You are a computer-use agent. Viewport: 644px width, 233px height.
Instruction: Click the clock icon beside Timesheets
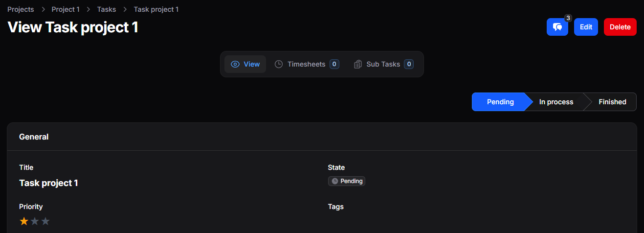tap(279, 64)
